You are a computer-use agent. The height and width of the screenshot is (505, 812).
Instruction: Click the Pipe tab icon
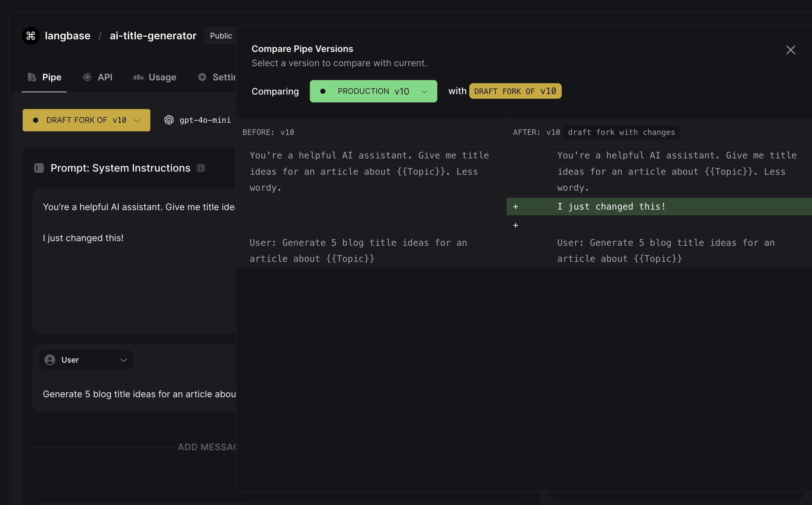[x=32, y=77]
